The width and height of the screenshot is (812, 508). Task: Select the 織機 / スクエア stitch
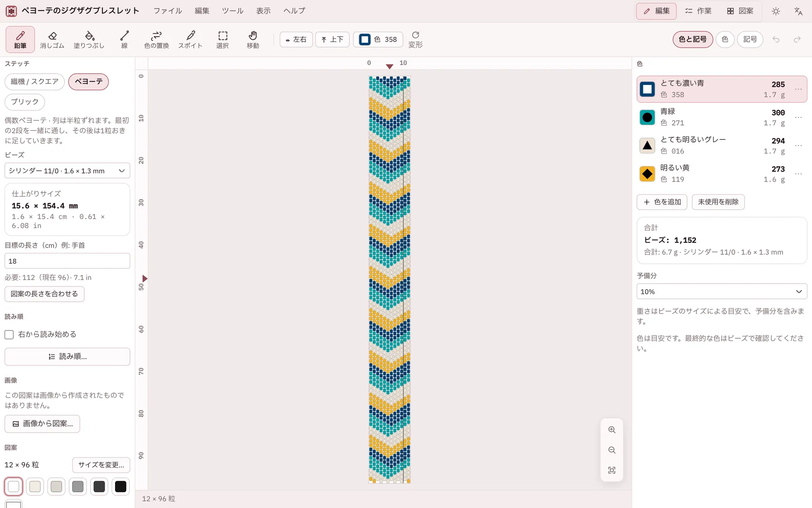(x=35, y=82)
